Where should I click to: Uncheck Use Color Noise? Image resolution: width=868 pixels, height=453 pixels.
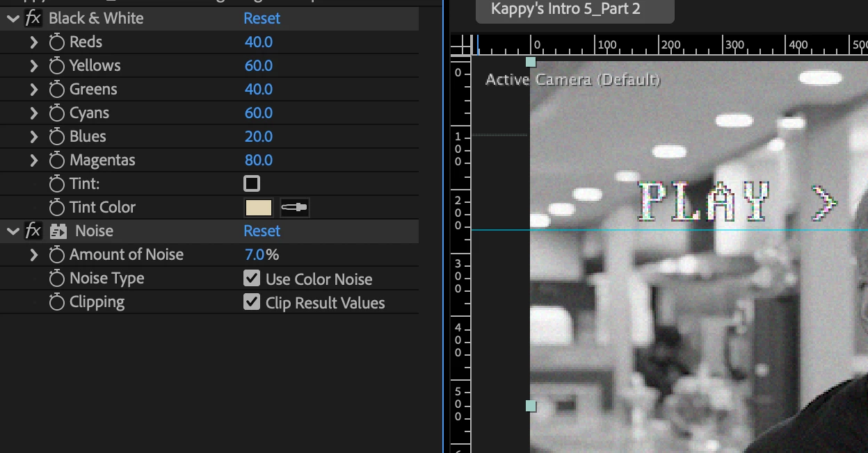[x=252, y=278]
